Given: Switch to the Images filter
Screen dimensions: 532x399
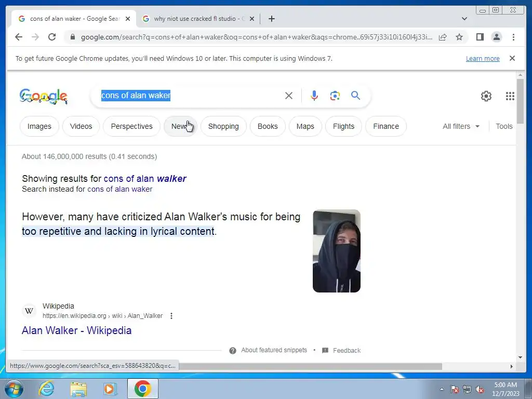Looking at the screenshot, I should click(39, 126).
